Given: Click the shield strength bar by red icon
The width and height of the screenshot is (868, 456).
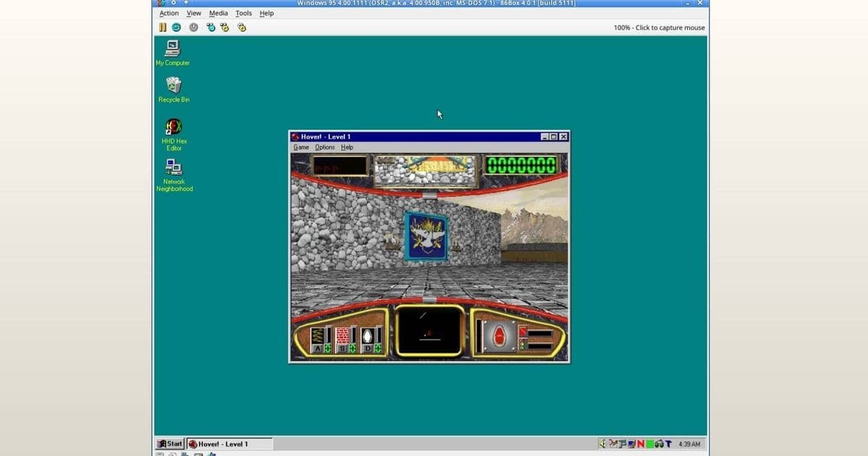Looking at the screenshot, I should [541, 334].
